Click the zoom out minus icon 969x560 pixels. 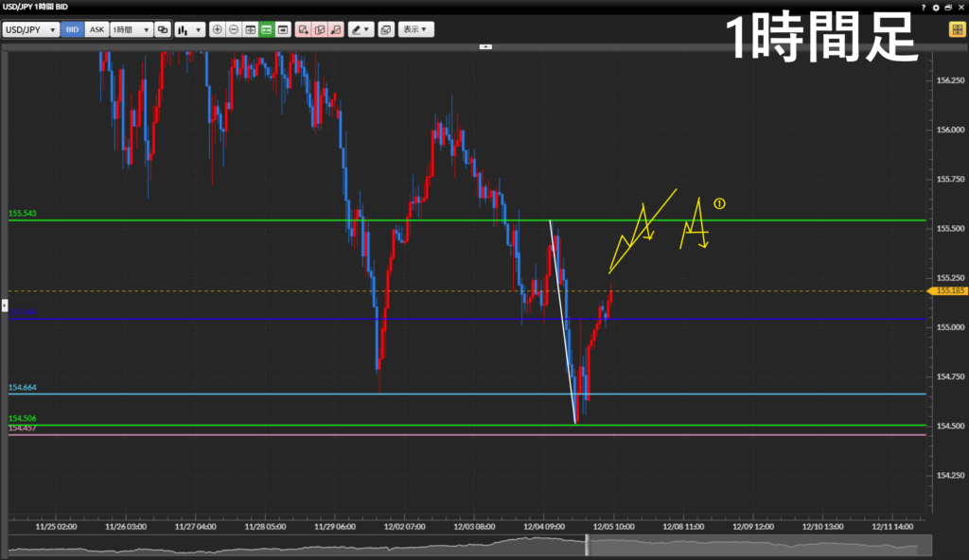tap(234, 29)
